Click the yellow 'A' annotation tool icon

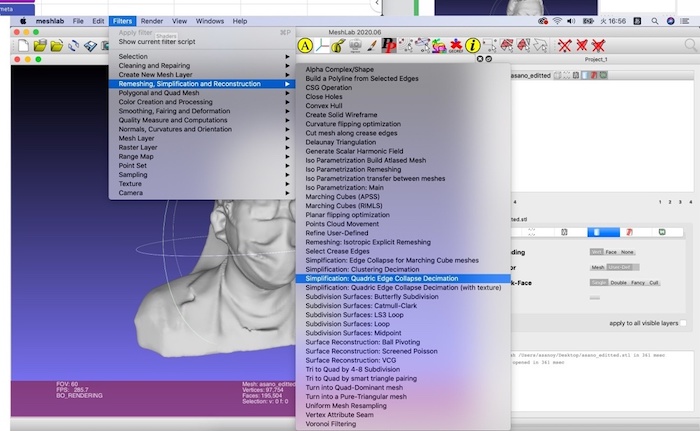coord(305,46)
